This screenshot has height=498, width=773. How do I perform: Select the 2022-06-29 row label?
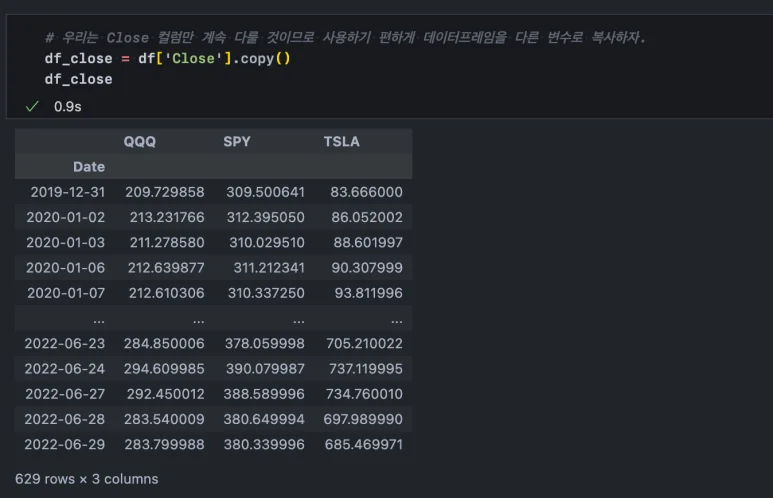pos(60,444)
